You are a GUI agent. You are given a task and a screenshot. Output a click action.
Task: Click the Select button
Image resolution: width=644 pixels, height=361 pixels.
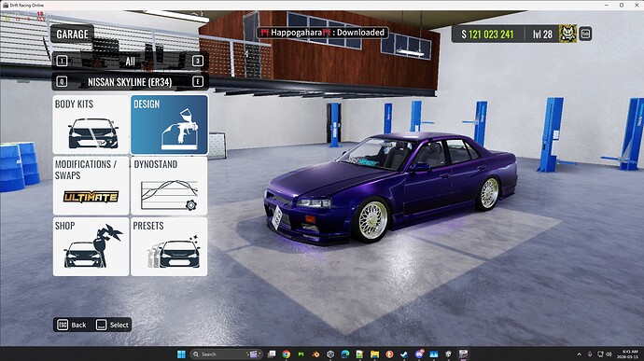point(113,325)
